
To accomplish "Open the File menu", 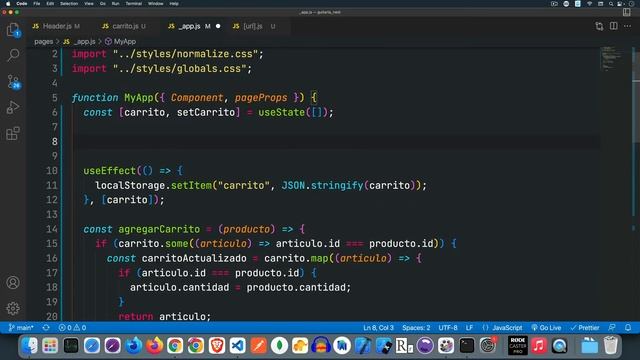I will 37,4.
